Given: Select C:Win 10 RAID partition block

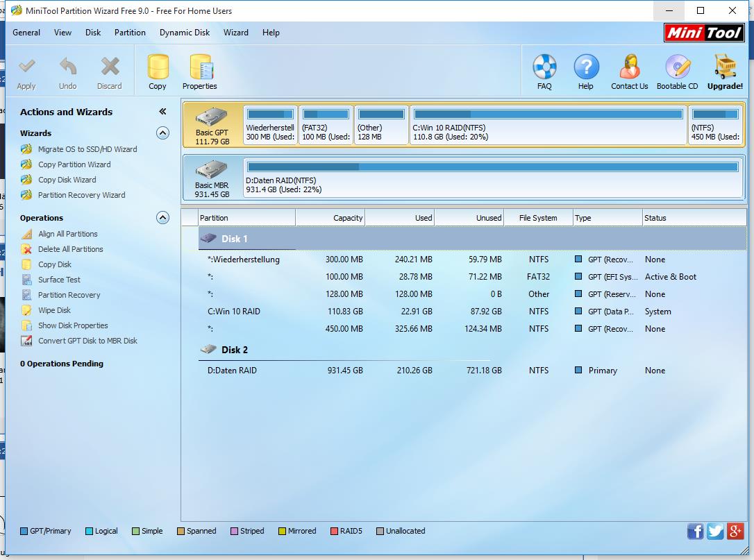Looking at the screenshot, I should point(548,125).
